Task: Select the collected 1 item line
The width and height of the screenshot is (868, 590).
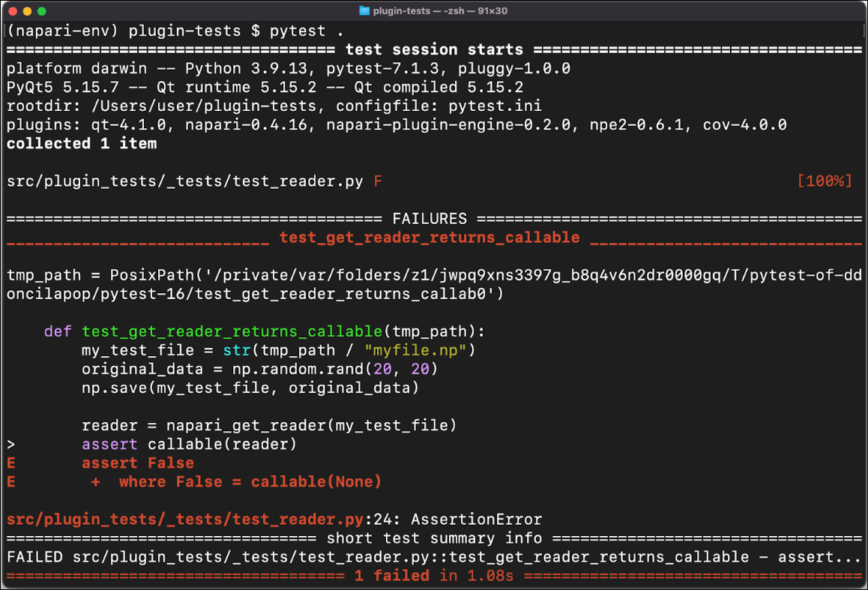Action: point(79,143)
